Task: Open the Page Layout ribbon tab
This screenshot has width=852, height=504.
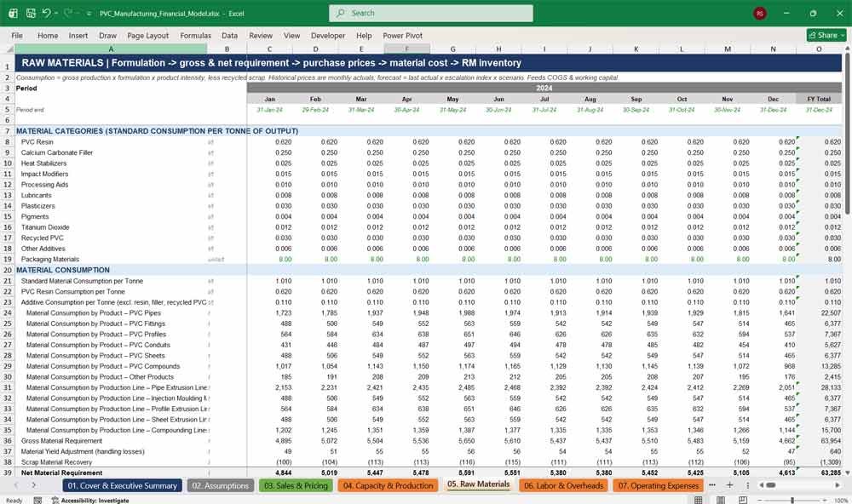Action: pyautogui.click(x=147, y=35)
